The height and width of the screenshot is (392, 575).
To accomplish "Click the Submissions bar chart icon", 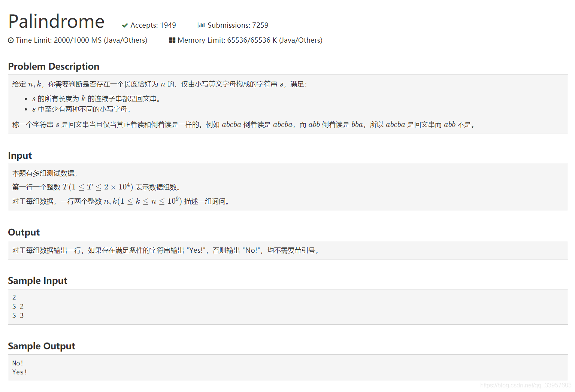I will [201, 25].
